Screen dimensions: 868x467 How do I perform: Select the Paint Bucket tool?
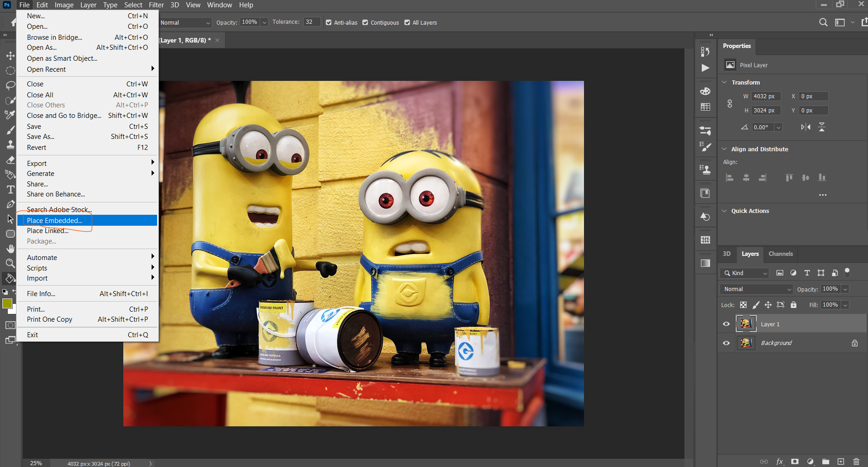10,278
